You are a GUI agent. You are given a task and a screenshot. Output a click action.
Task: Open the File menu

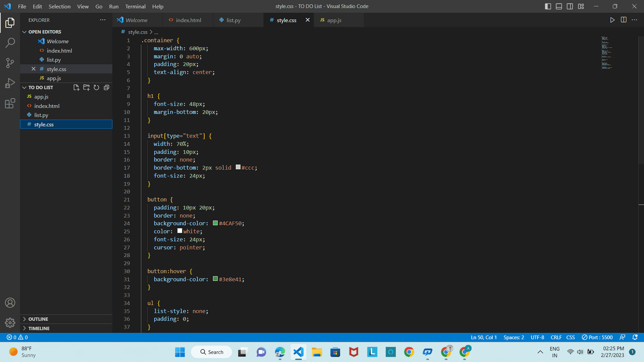[x=22, y=6]
